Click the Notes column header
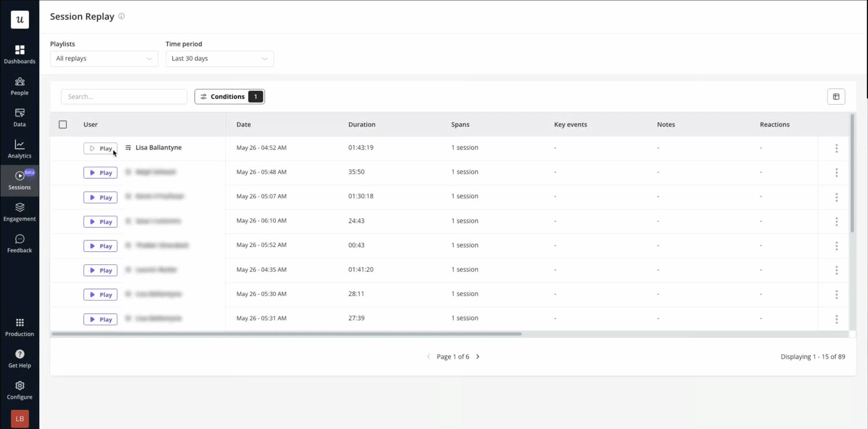Viewport: 868px width, 429px height. [x=666, y=124]
